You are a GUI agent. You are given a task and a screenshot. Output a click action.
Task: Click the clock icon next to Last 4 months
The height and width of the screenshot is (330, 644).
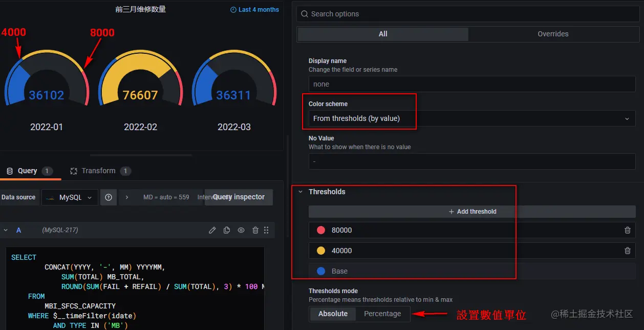point(233,10)
